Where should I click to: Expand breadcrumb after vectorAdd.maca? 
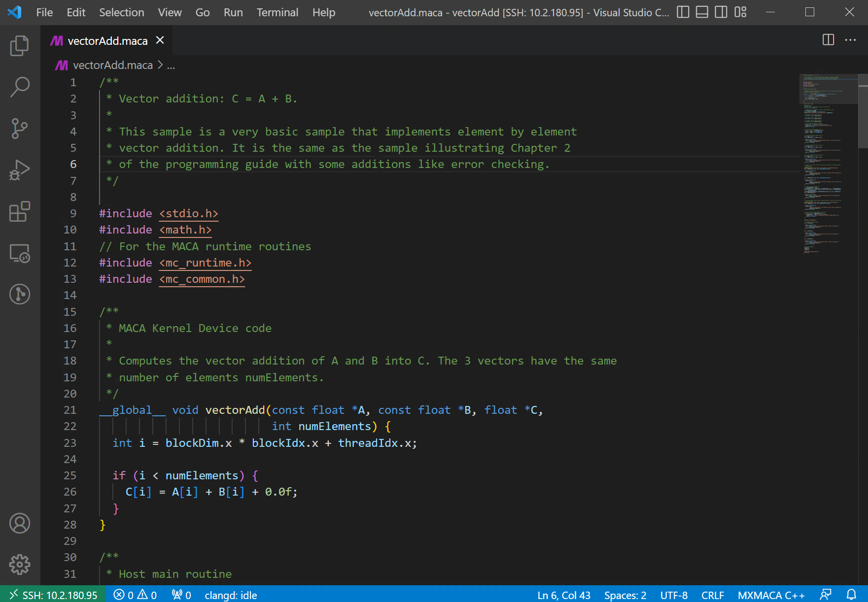171,66
